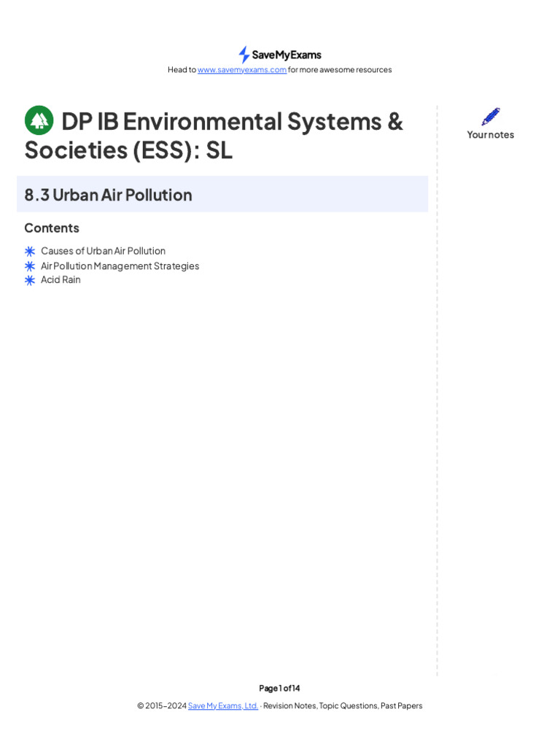Click the star bullet beside Acid Rain
This screenshot has width=560, height=747.
(30, 280)
